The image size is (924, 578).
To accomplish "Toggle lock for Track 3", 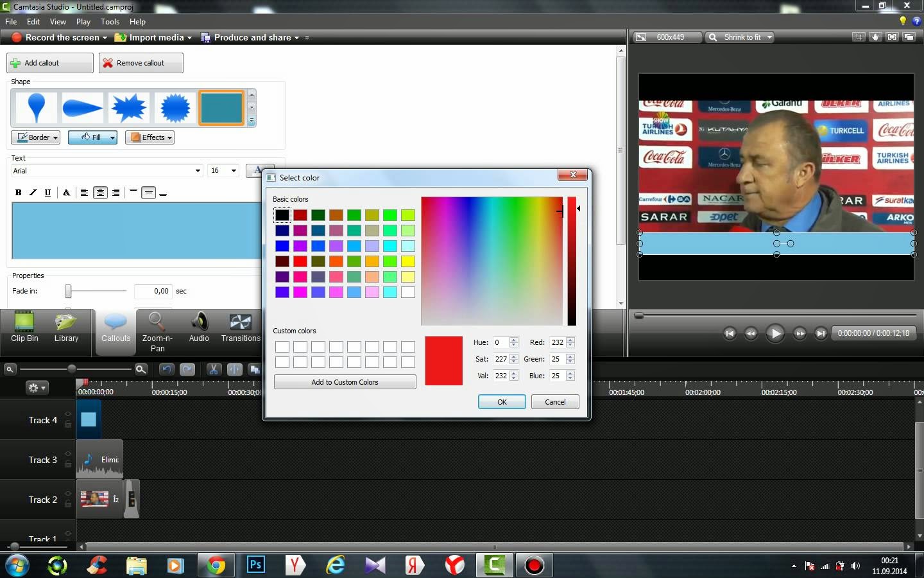I will [x=68, y=464].
